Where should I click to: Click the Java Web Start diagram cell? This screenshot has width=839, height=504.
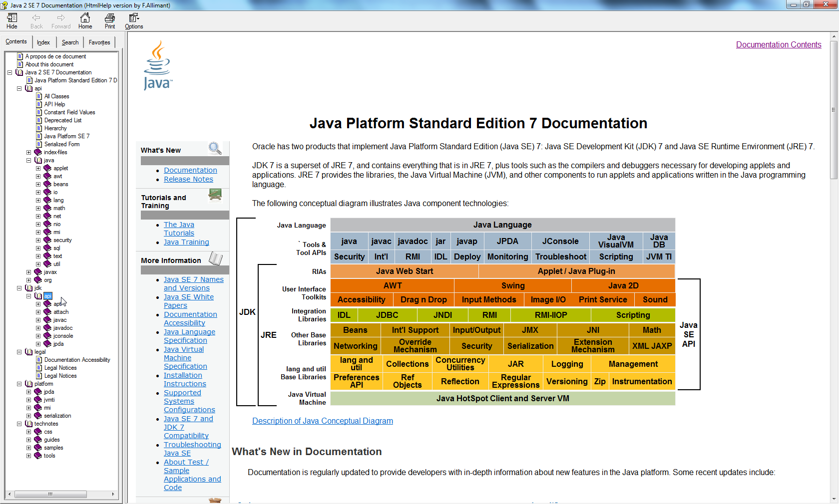click(405, 271)
